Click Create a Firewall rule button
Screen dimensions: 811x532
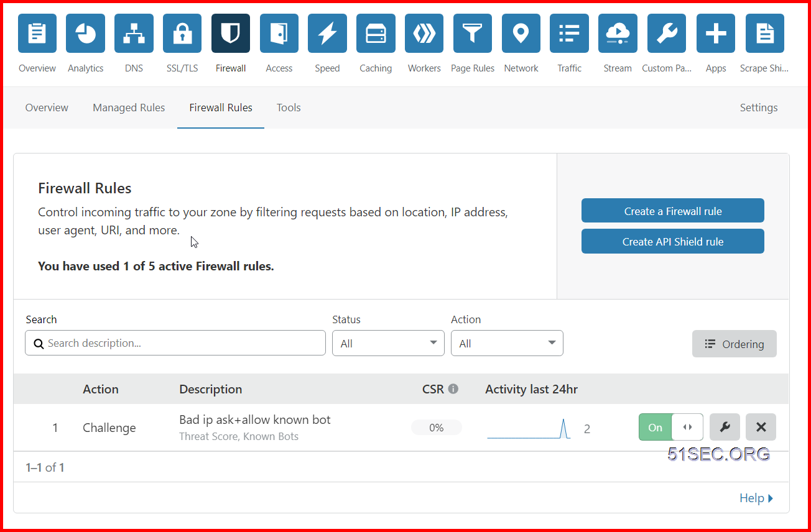point(673,211)
